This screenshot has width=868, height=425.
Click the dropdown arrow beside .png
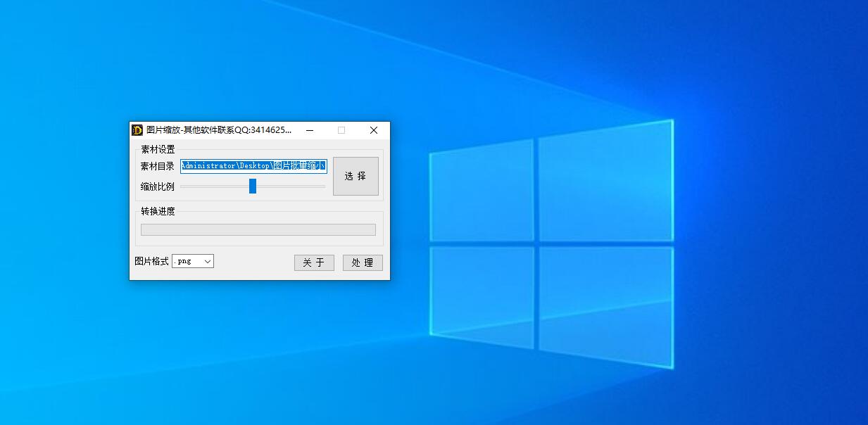[x=207, y=261]
